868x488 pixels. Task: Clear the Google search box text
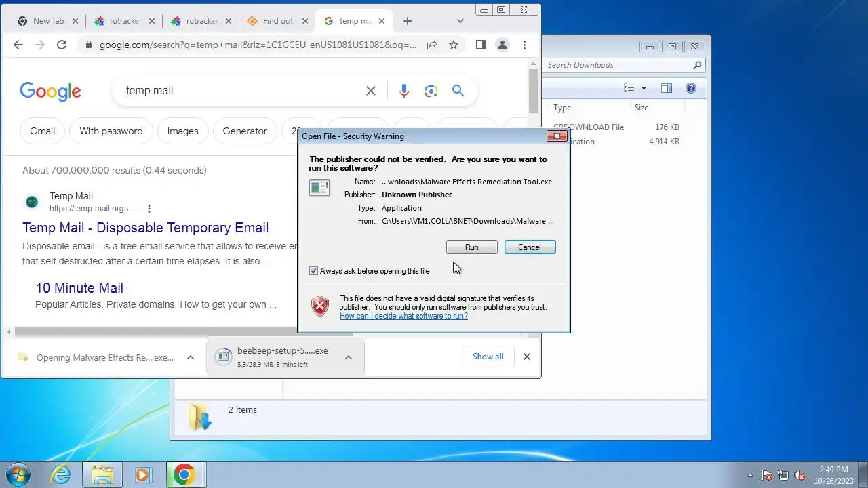coord(371,91)
